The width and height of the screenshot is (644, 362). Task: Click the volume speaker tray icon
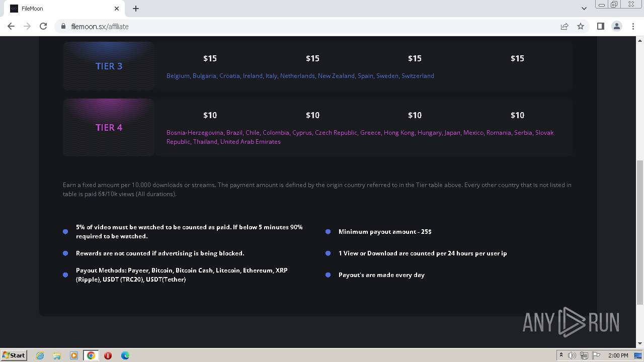[x=572, y=355]
